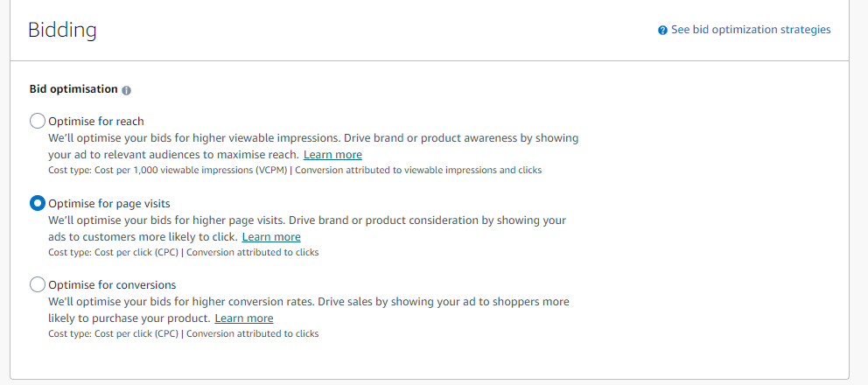Viewport: 868px width, 385px height.
Task: Click the CPC cost type line under conversions
Action: 183,334
